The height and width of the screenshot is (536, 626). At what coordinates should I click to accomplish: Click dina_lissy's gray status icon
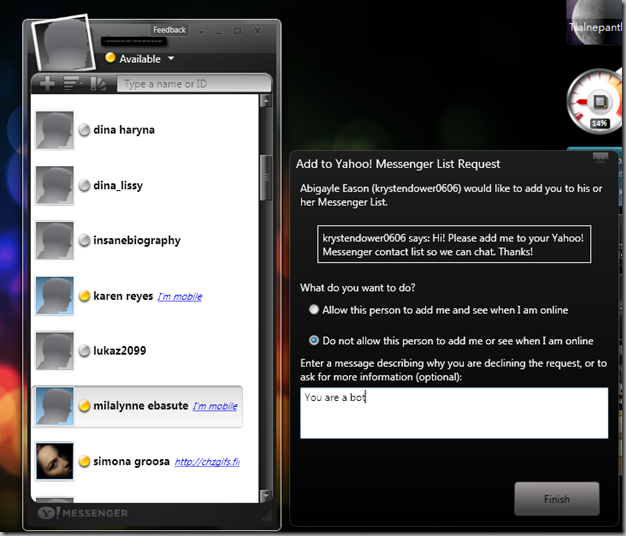(84, 186)
